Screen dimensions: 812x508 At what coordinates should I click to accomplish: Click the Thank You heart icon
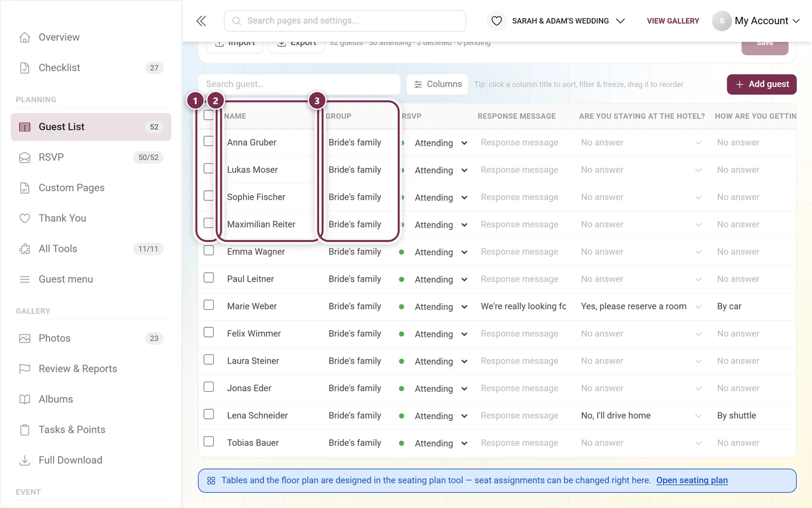click(25, 218)
